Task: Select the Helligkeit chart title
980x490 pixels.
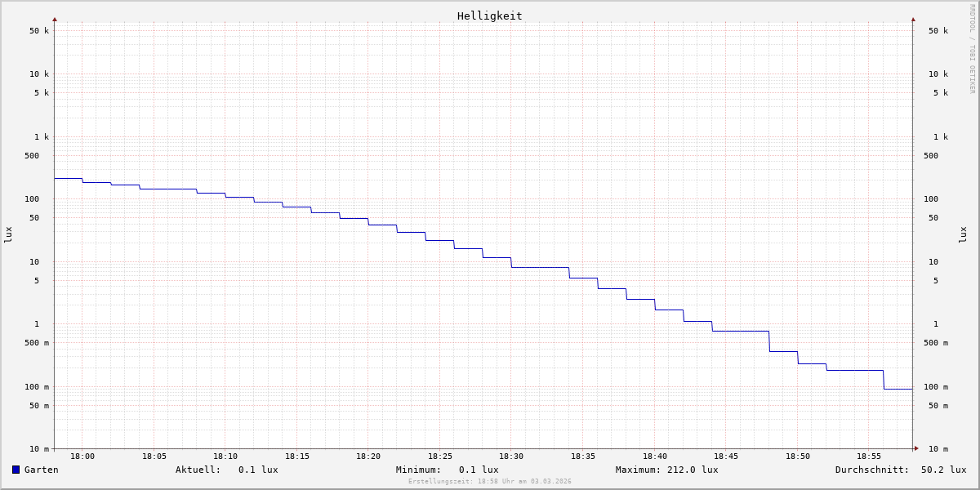Action: coord(489,16)
